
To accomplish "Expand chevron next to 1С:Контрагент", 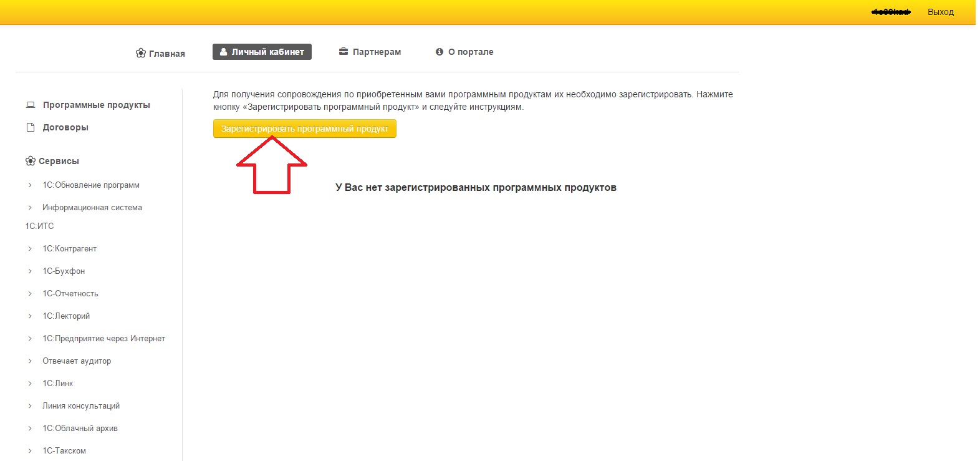I will pyautogui.click(x=30, y=249).
